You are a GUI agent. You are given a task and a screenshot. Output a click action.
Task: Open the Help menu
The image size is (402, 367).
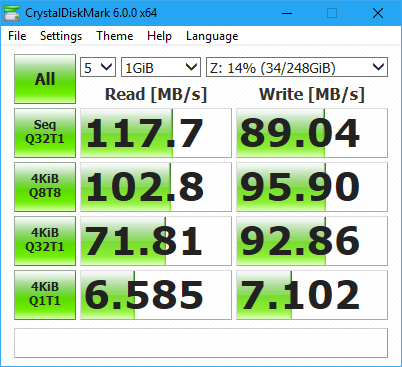click(x=159, y=36)
